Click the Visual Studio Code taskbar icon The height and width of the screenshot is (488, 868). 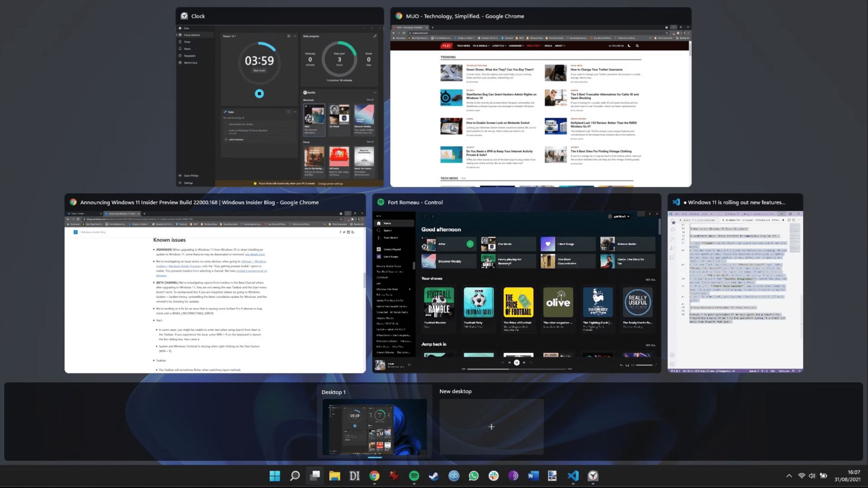coord(573,476)
